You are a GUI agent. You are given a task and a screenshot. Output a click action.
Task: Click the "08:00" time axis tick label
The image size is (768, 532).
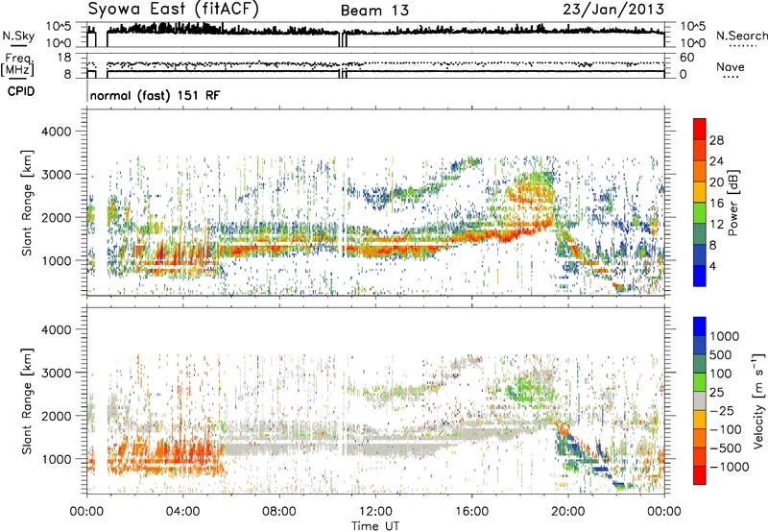click(x=278, y=512)
